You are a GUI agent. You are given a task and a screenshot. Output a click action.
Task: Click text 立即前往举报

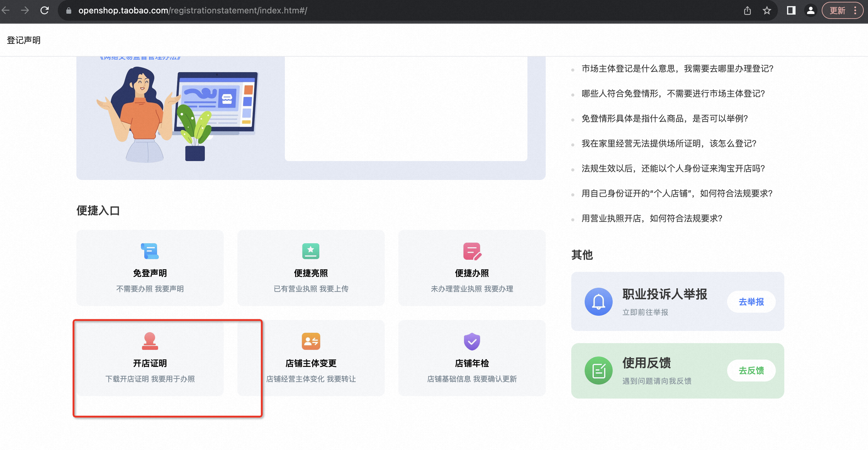[645, 312]
